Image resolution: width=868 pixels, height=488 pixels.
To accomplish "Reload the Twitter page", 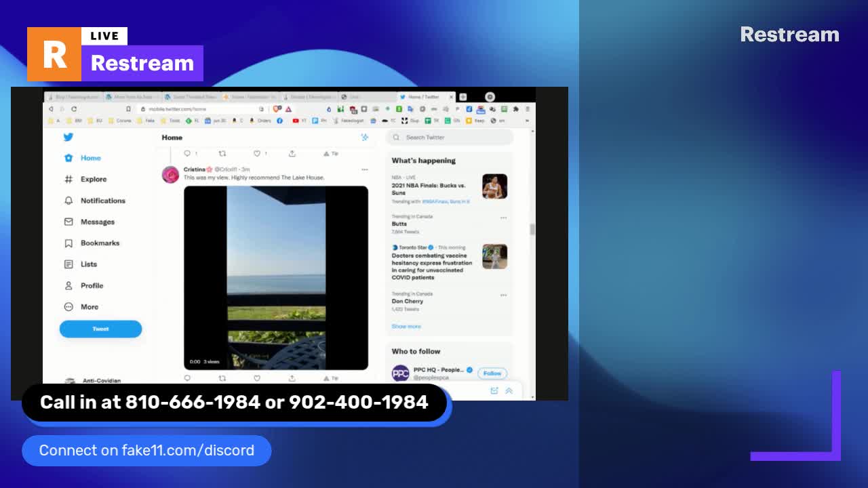I will tap(74, 109).
